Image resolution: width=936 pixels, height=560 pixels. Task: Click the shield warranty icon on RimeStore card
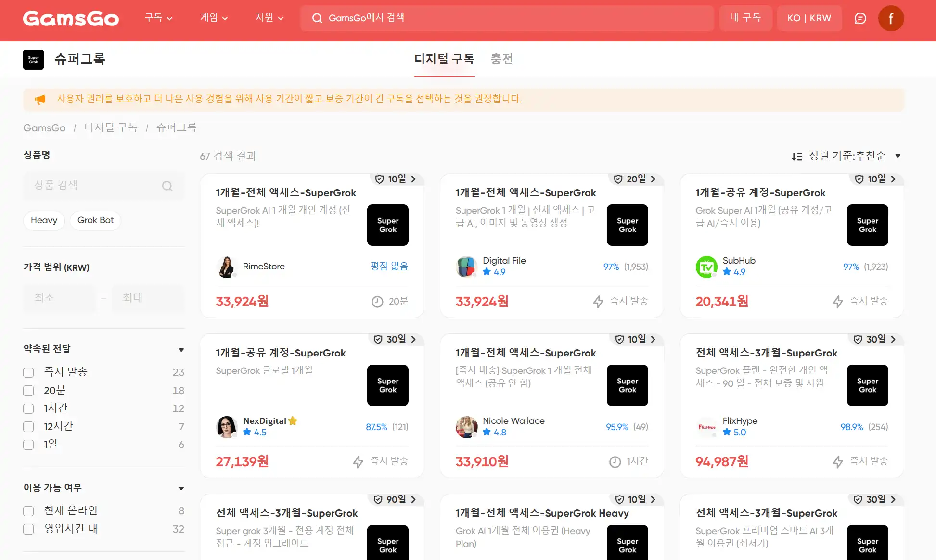tap(379, 179)
